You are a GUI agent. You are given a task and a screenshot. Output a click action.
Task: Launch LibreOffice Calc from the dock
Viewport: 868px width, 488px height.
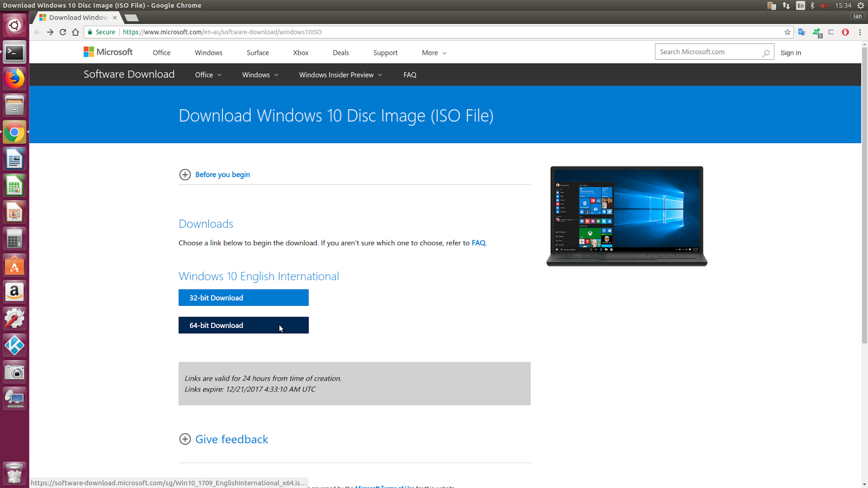[x=14, y=185]
